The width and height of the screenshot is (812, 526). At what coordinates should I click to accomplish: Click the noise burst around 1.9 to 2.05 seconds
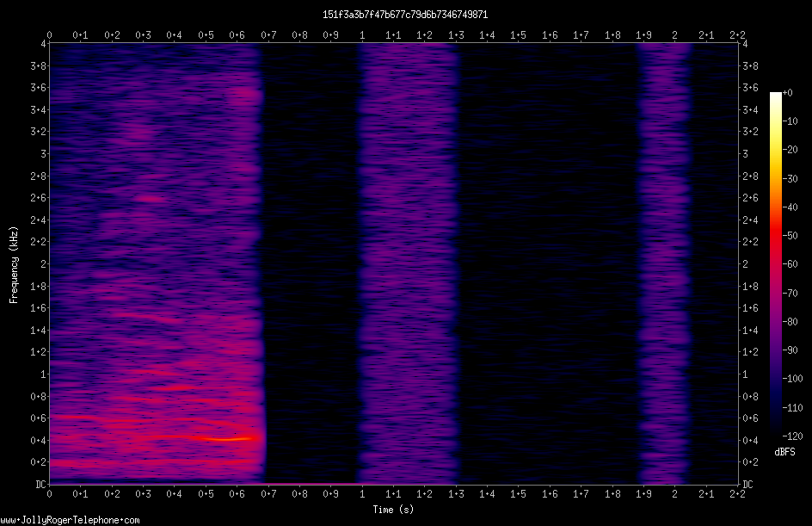click(664, 263)
